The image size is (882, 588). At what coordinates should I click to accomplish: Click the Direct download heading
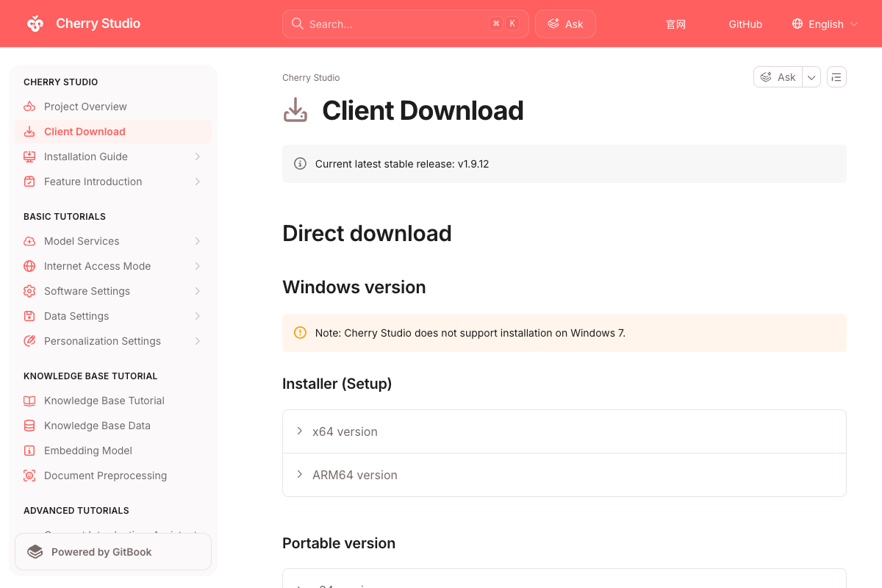pyautogui.click(x=367, y=234)
